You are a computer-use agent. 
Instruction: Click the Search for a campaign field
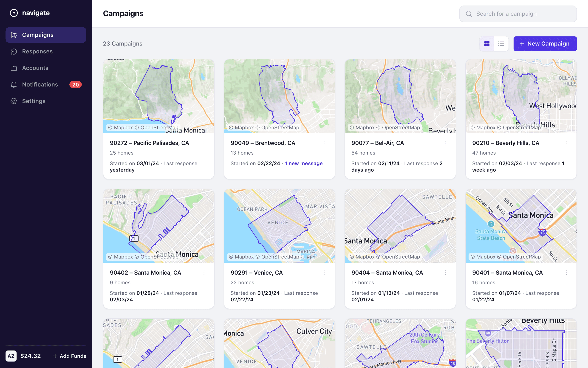518,14
